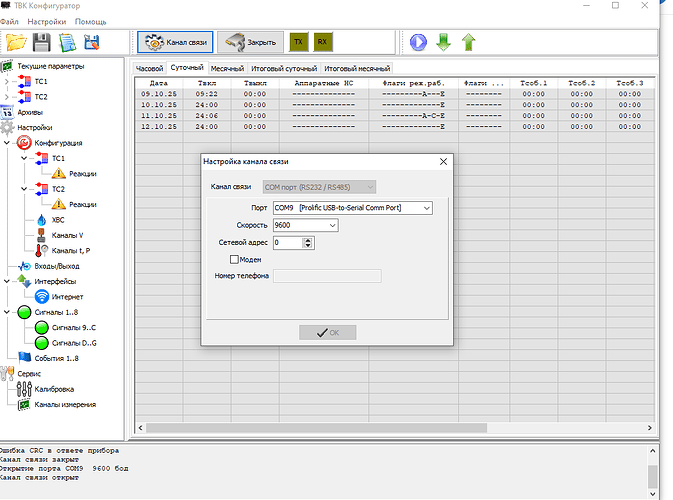The height and width of the screenshot is (500, 673).
Task: Select Калибровка tree item
Action: 54,389
